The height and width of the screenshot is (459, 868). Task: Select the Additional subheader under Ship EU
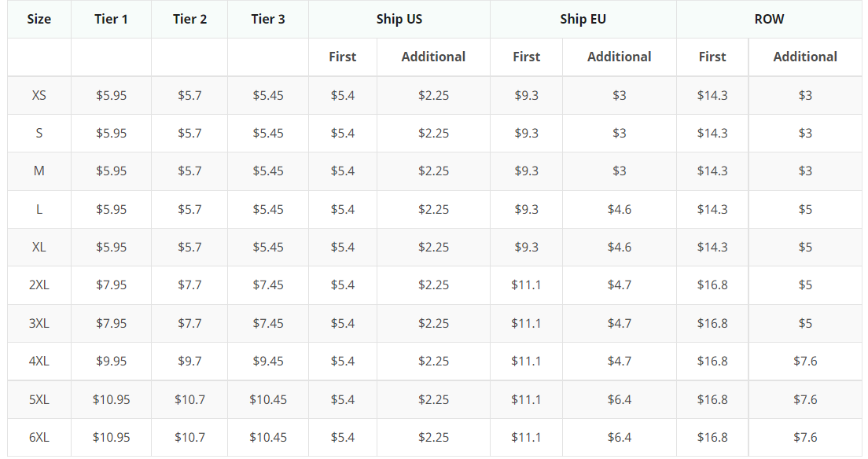(619, 57)
